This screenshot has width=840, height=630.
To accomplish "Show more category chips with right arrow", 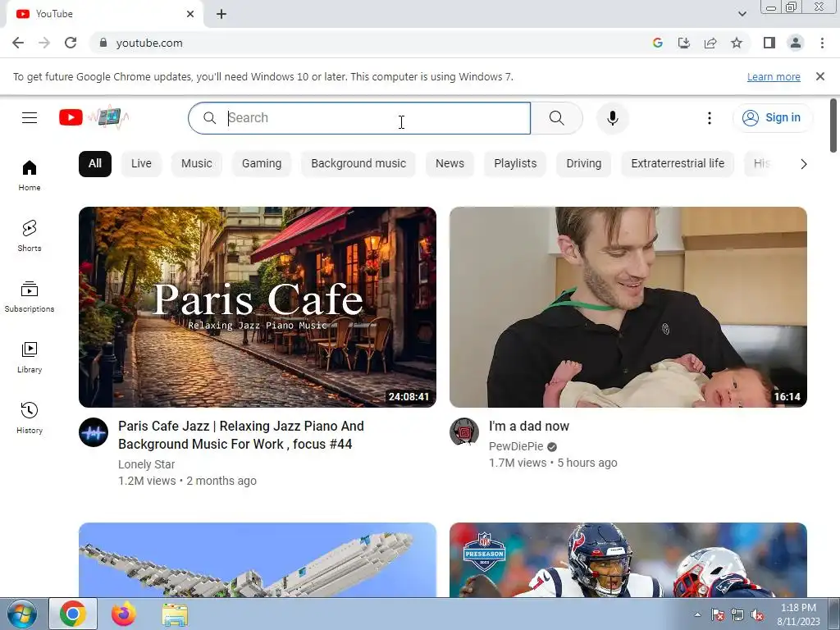I will pyautogui.click(x=804, y=164).
